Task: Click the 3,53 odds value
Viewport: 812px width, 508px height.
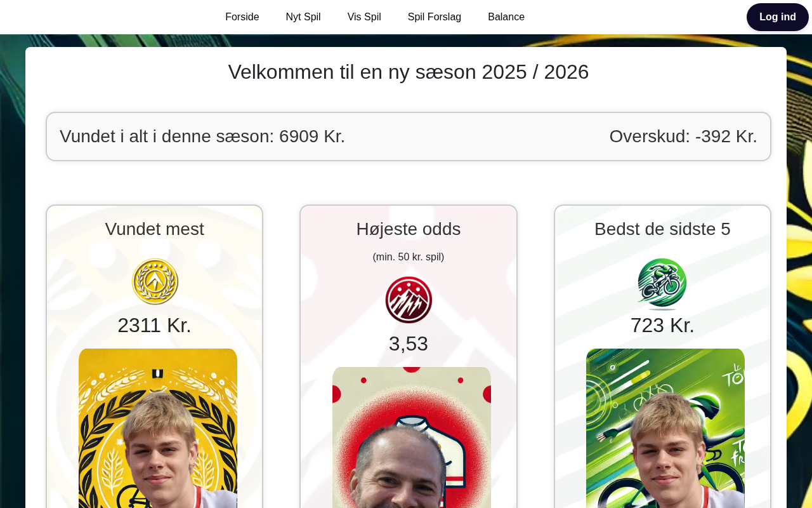Action: click(x=409, y=344)
